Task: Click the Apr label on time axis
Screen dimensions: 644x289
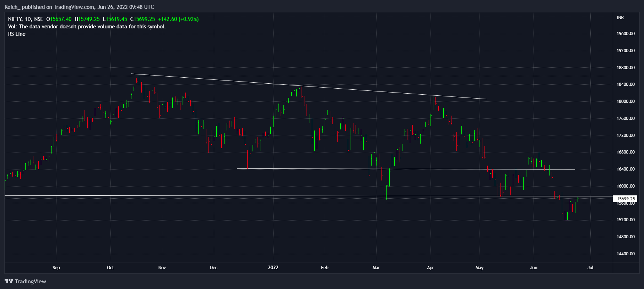Action: [x=430, y=267]
